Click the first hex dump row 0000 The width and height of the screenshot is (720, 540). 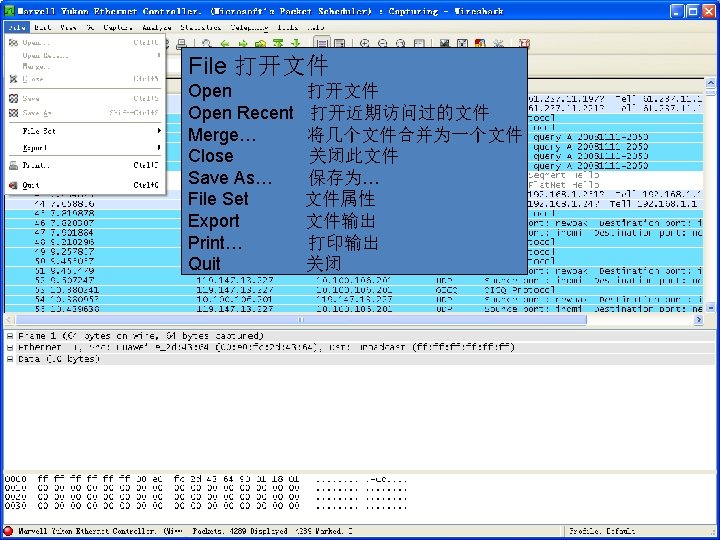[206, 479]
